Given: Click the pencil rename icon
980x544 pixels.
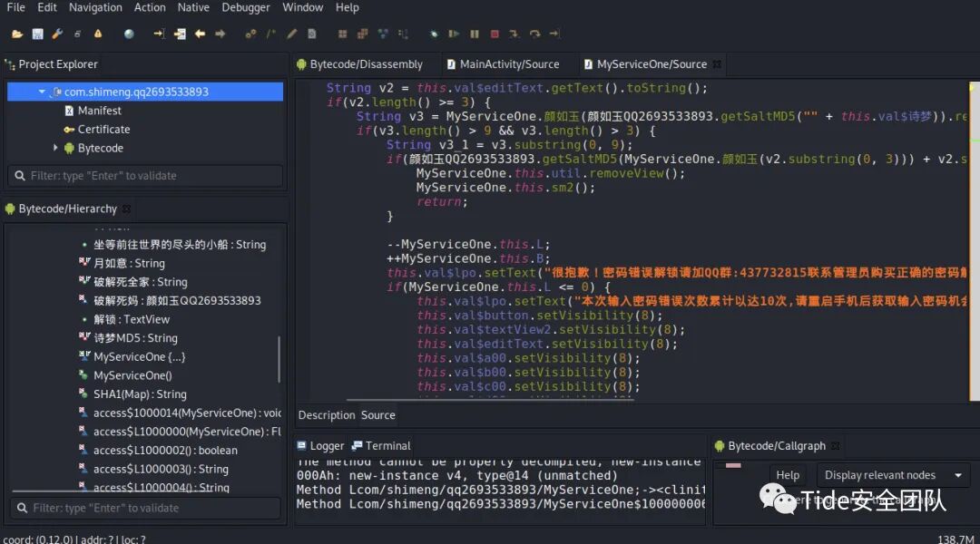Looking at the screenshot, I should (x=291, y=34).
